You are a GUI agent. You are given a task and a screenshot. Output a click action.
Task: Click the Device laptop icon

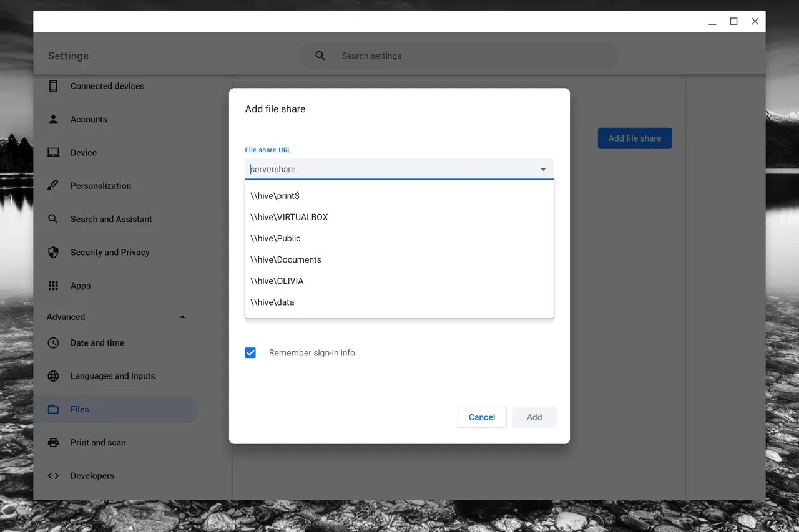pyautogui.click(x=54, y=153)
